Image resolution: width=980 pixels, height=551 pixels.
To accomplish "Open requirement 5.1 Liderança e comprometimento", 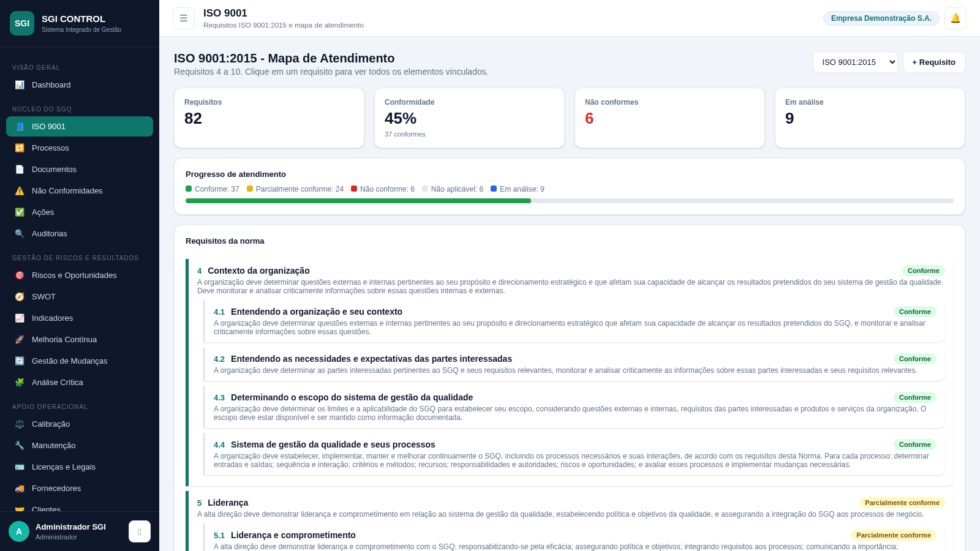I will pyautogui.click(x=575, y=538).
